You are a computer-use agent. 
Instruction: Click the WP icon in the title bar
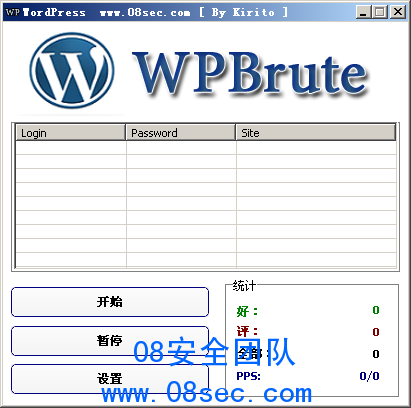(x=13, y=12)
